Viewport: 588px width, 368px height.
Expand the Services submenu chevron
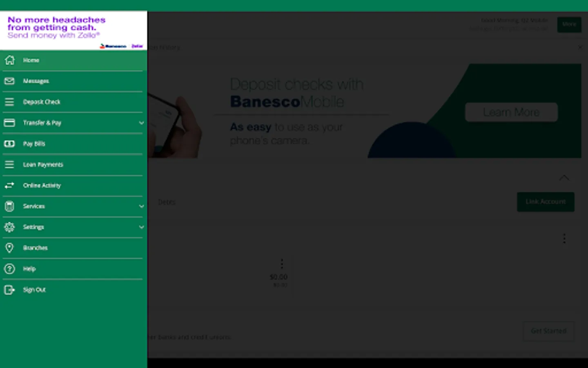click(x=141, y=206)
